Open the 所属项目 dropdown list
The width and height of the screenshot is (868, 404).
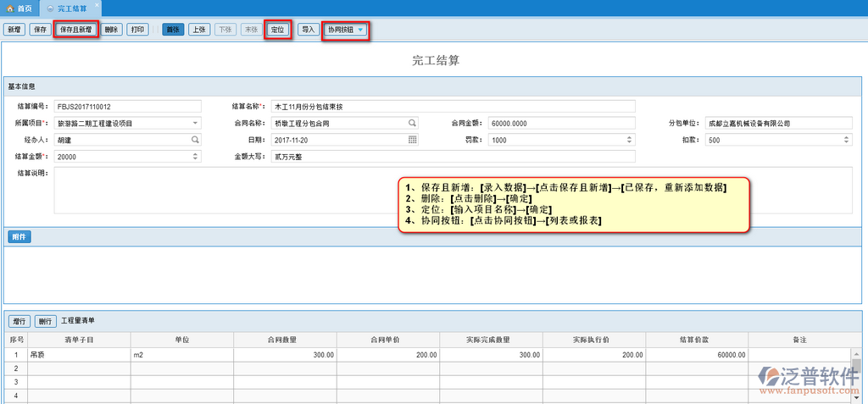click(196, 123)
